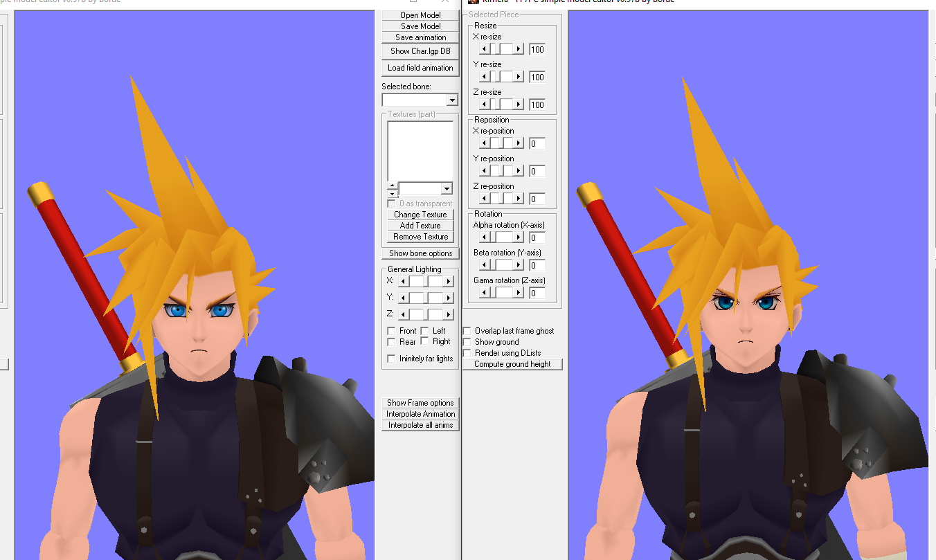Click the Y re-position value field

[x=537, y=172]
